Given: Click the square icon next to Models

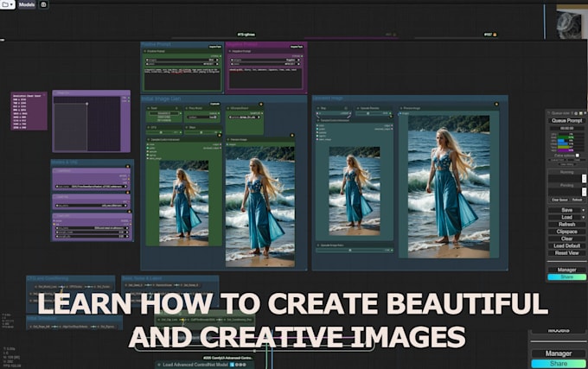Looking at the screenshot, I should point(44,4).
